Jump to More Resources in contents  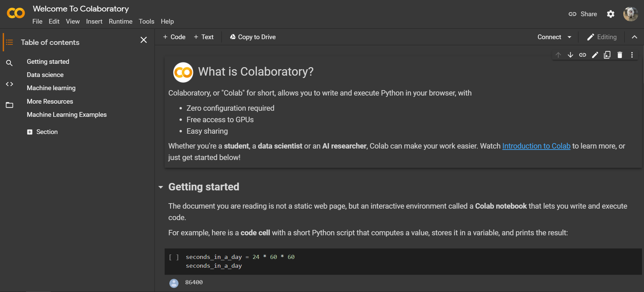pyautogui.click(x=50, y=102)
